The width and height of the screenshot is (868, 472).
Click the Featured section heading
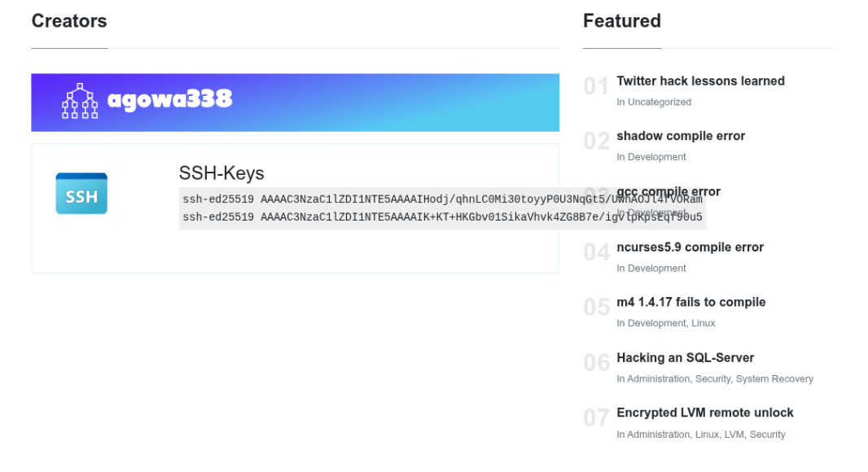(x=621, y=21)
